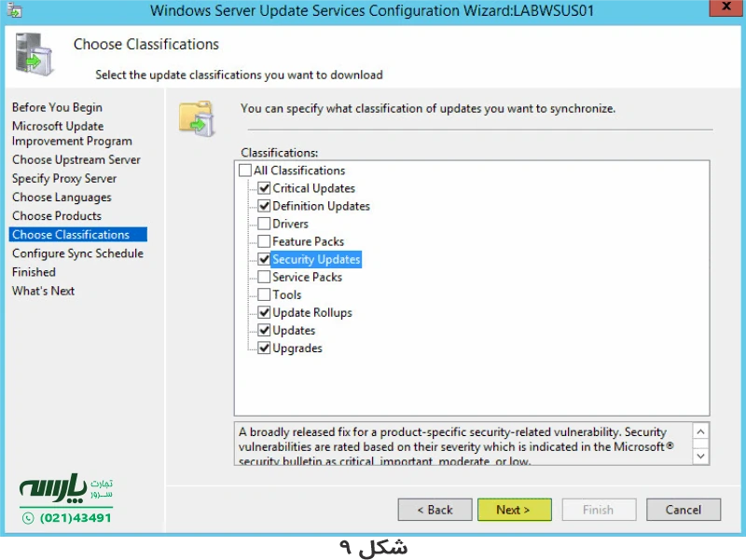Image resolution: width=746 pixels, height=560 pixels.
Task: Open the Configure Sync Schedule step
Action: pos(77,253)
